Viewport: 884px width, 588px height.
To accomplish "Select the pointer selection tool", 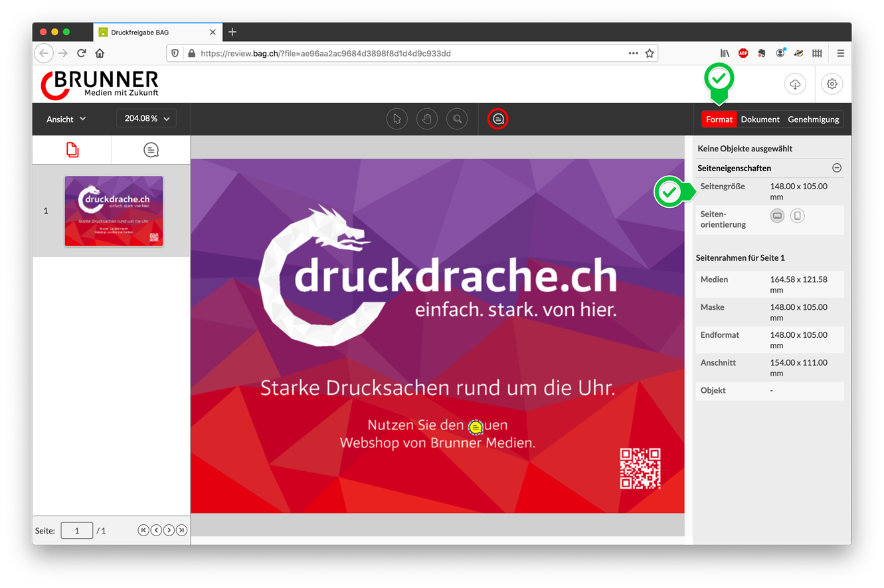I will pyautogui.click(x=397, y=119).
